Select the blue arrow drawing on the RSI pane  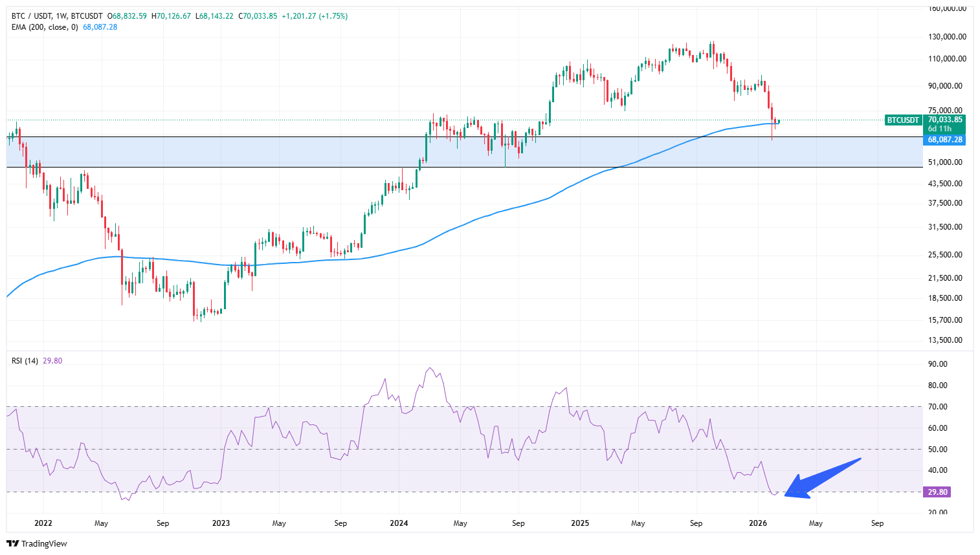(x=823, y=478)
